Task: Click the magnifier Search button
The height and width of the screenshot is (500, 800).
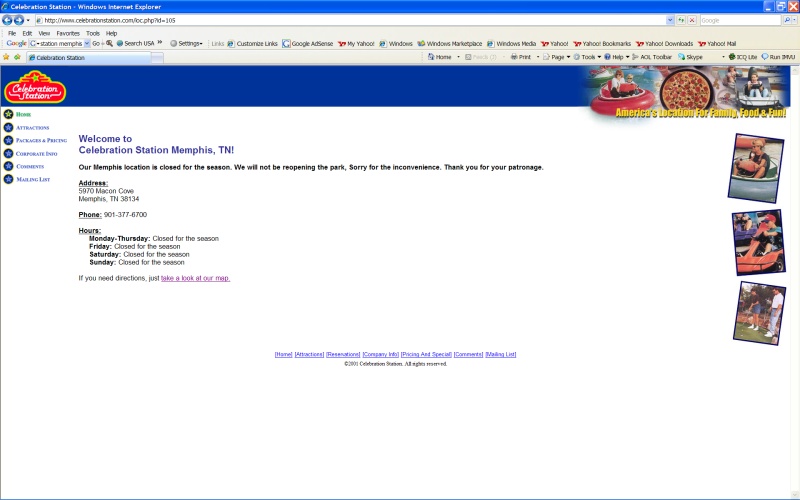Action: pos(787,20)
